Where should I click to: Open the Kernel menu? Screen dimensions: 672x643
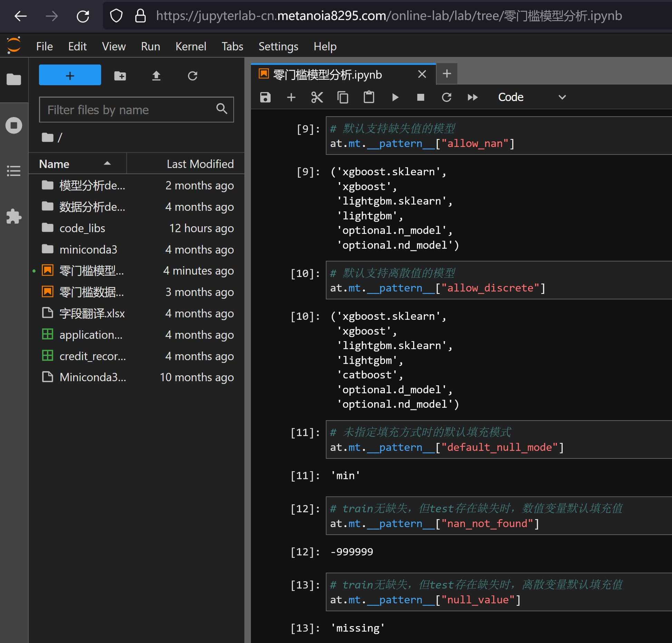pyautogui.click(x=191, y=46)
